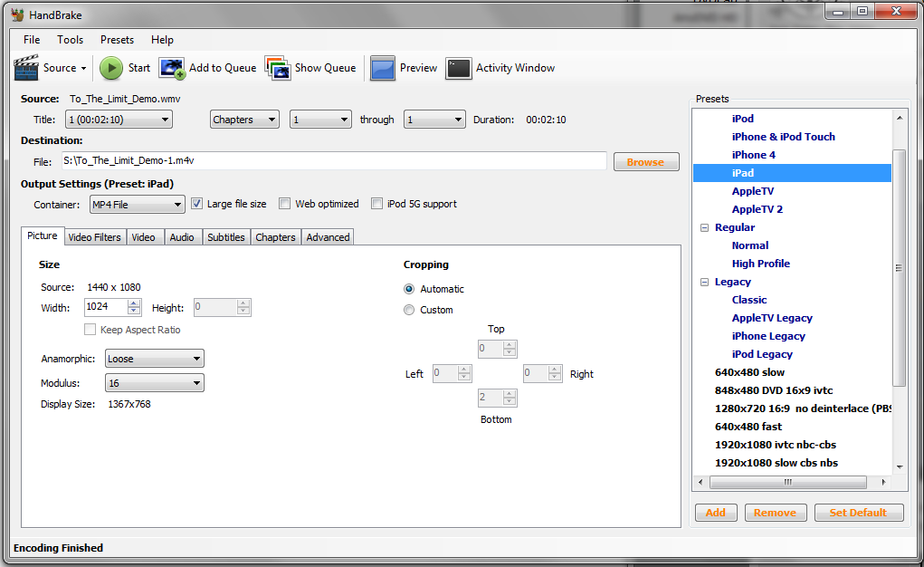The height and width of the screenshot is (567, 924).
Task: Click the presets vertical scrollbar thumb
Action: (x=900, y=268)
